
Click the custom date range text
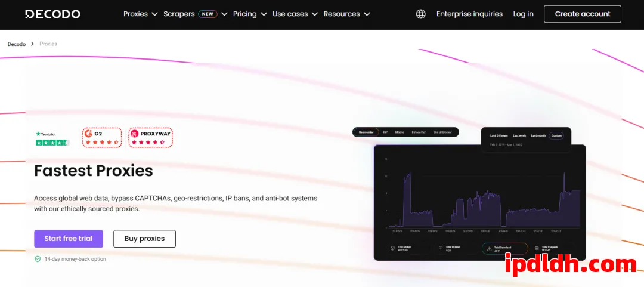[507, 145]
